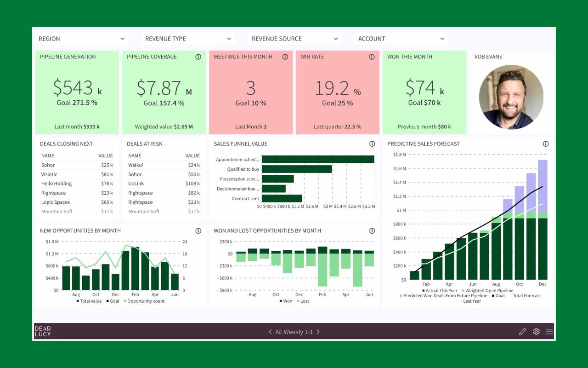
Task: Click Rob Evans's profile photo
Action: 511,97
